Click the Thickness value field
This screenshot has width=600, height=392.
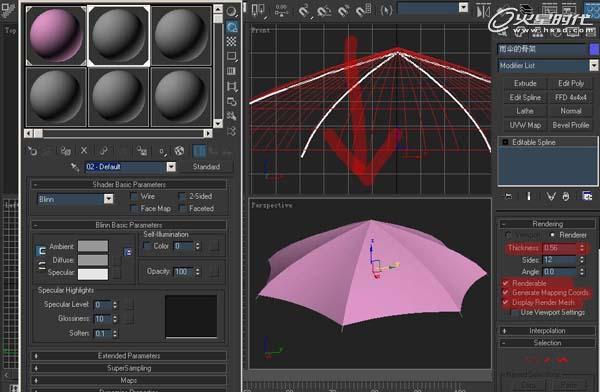coord(559,248)
